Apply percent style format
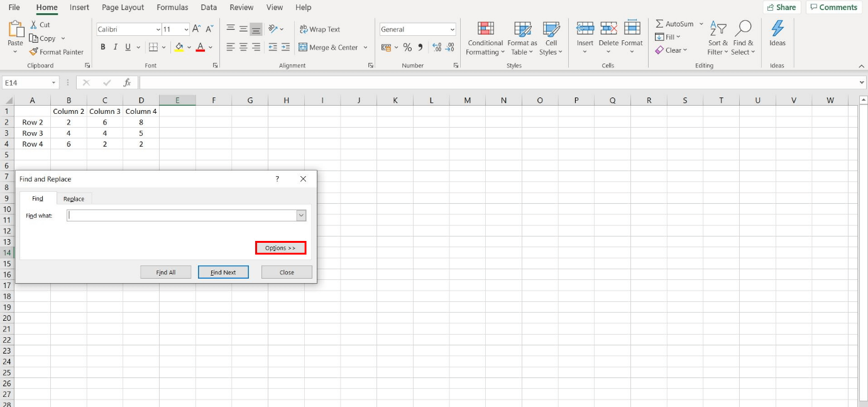 [407, 47]
